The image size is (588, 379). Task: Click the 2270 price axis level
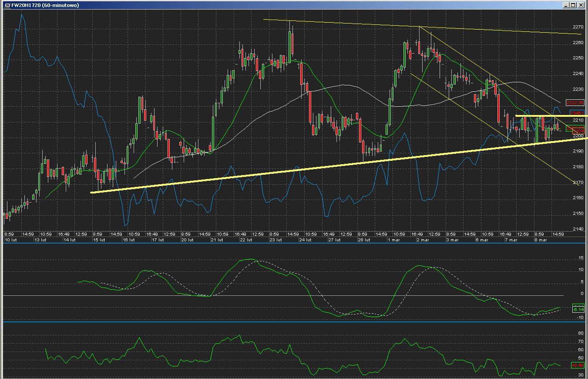(x=578, y=27)
